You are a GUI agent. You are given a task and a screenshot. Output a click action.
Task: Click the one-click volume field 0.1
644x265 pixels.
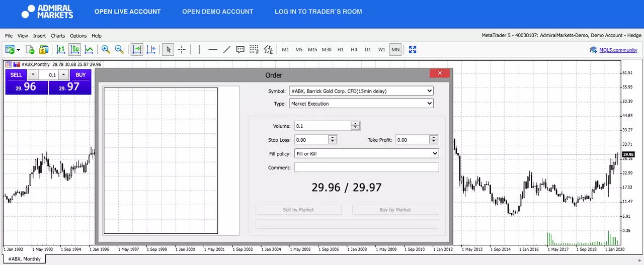tap(48, 75)
